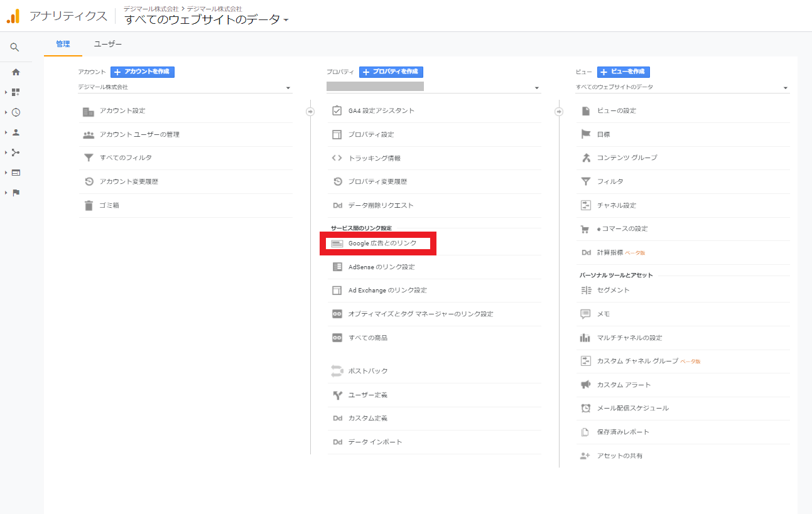Open Acquisition branching icon in sidebar
Screen dimensions: 812x514
pos(16,153)
